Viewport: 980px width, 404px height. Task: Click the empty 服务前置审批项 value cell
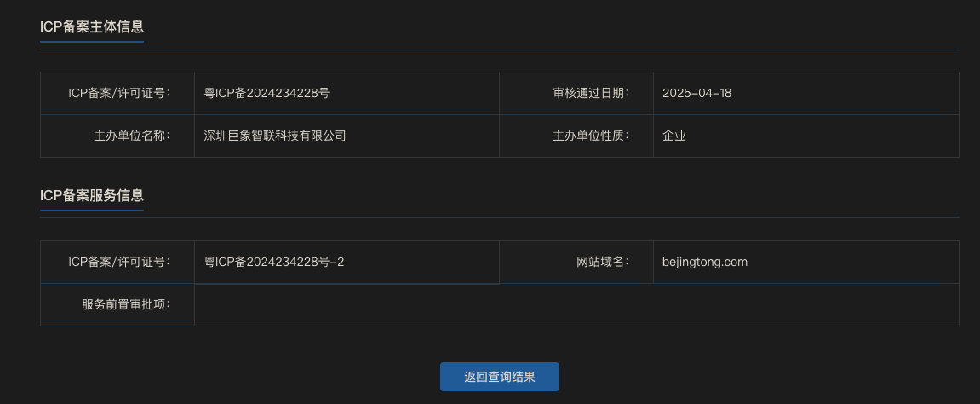(x=576, y=304)
